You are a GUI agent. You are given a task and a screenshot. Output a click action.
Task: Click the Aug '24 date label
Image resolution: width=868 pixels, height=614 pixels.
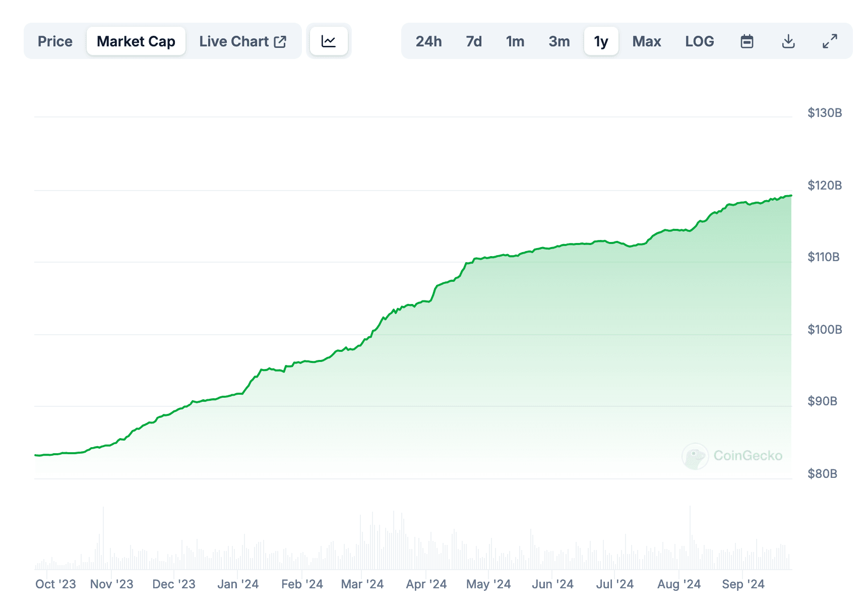click(x=679, y=584)
